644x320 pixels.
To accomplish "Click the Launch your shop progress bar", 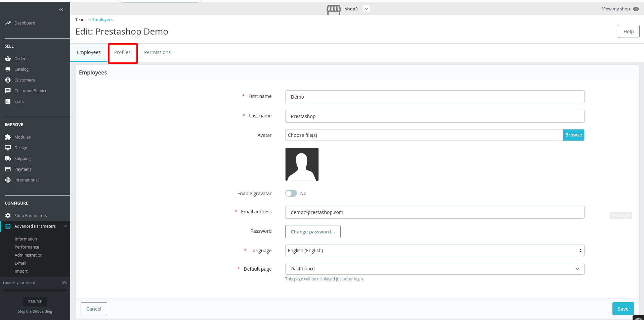I will [35, 290].
